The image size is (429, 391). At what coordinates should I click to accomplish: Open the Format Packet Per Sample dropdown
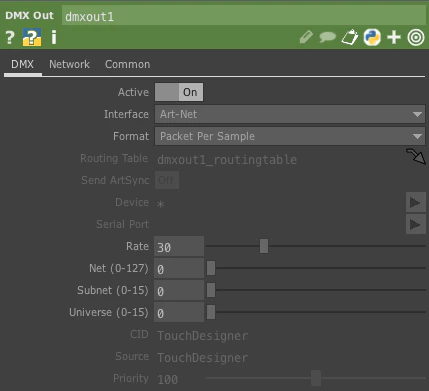point(290,136)
